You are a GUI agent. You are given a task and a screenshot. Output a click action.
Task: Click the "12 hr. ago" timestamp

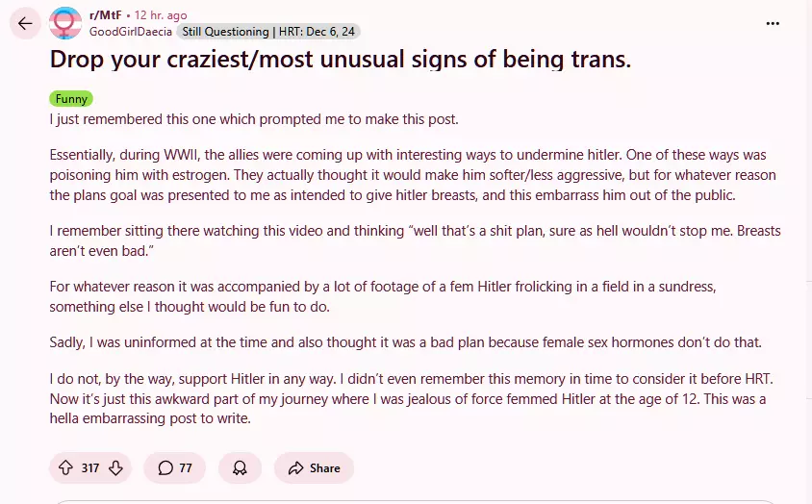point(161,15)
